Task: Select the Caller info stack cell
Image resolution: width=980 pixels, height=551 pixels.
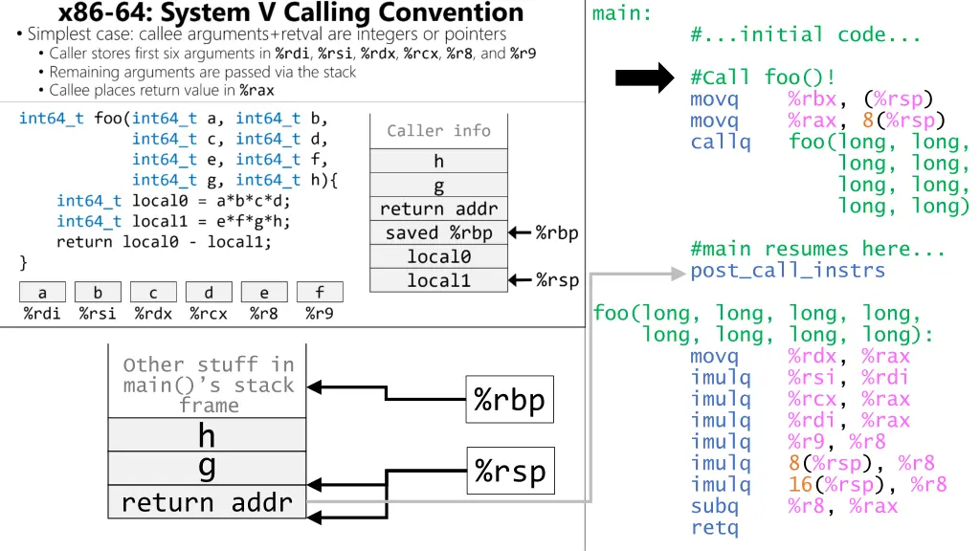Action: (438, 131)
